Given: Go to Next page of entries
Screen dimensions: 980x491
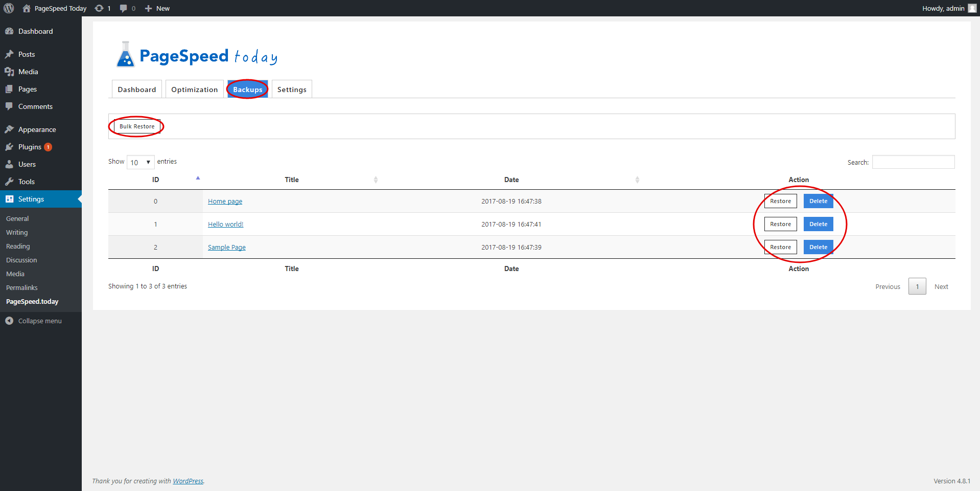Looking at the screenshot, I should click(x=941, y=286).
